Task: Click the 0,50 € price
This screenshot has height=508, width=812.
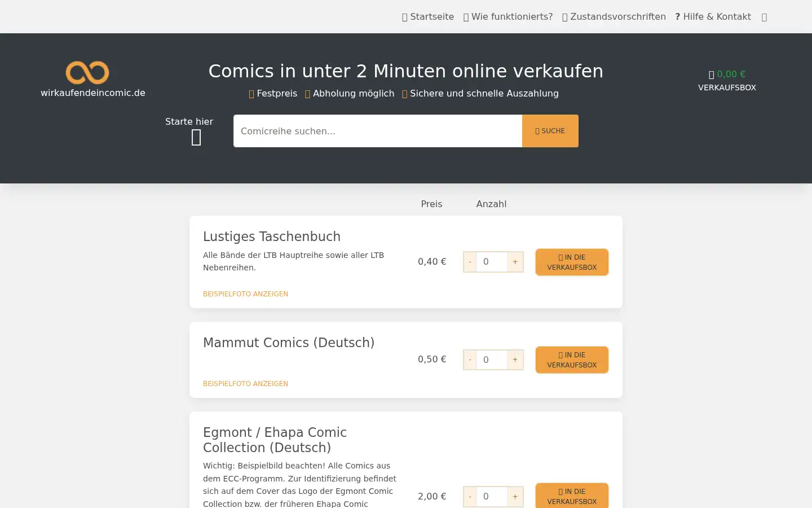Action: coord(432,360)
